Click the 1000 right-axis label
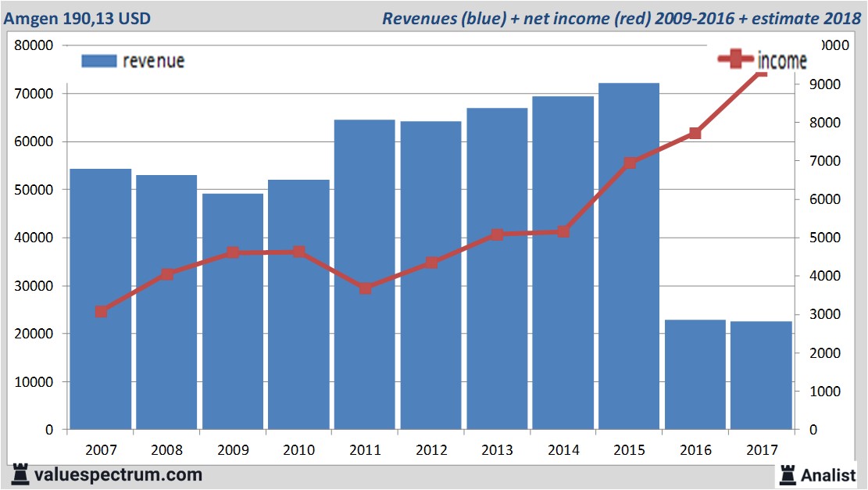868x490 pixels. tap(825, 392)
